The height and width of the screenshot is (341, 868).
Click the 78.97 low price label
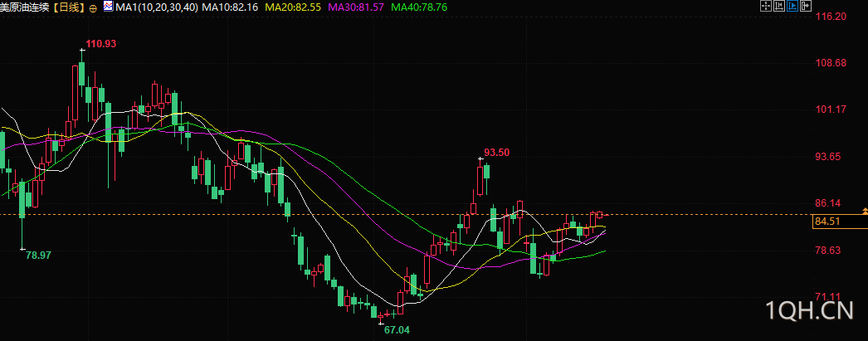pyautogui.click(x=39, y=256)
